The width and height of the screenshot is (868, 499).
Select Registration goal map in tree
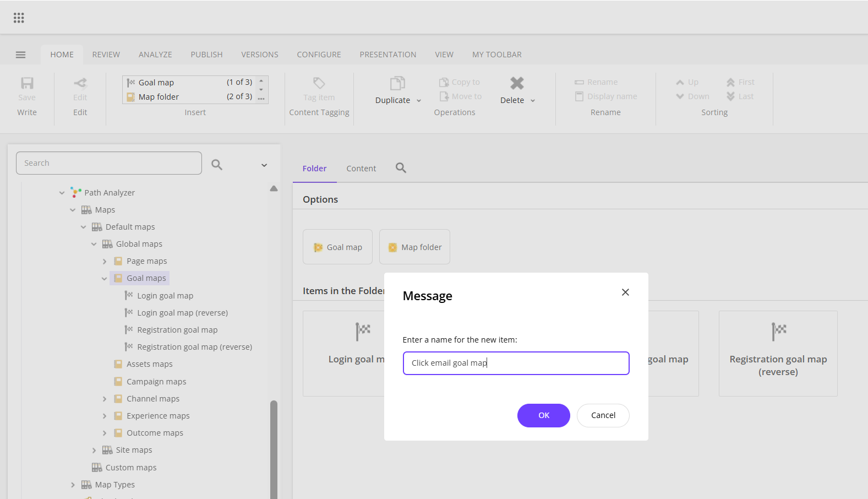(177, 329)
